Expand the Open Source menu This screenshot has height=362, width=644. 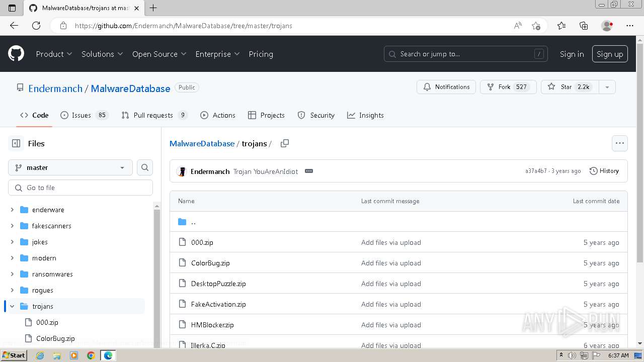159,54
